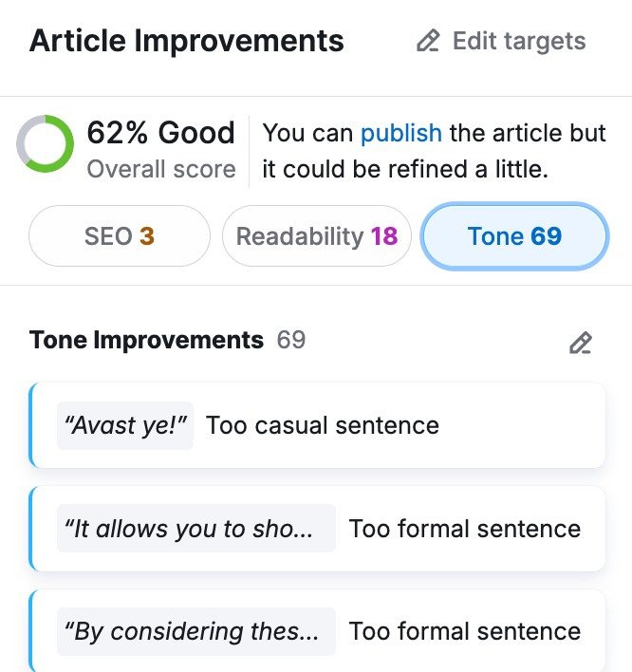Click the 69 count beside Tone Improvements
This screenshot has width=632, height=672.
pos(291,340)
